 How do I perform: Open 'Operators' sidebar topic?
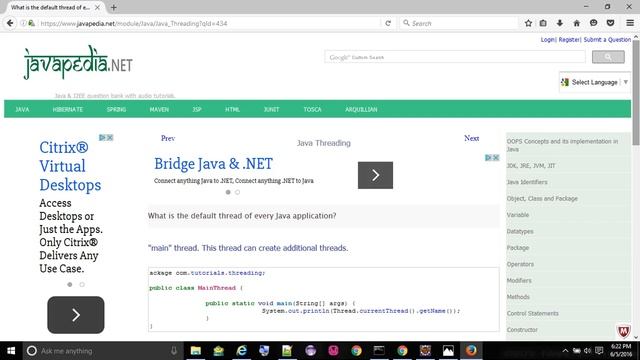click(x=520, y=264)
